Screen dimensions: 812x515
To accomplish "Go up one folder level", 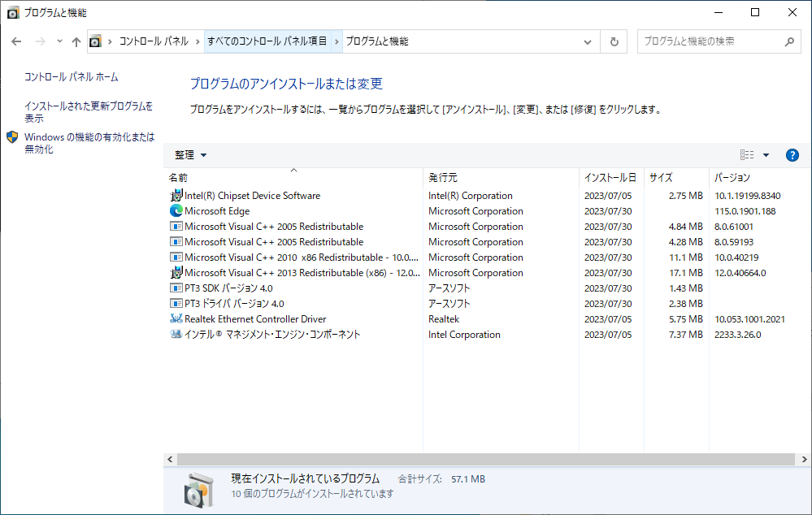I will [x=76, y=41].
